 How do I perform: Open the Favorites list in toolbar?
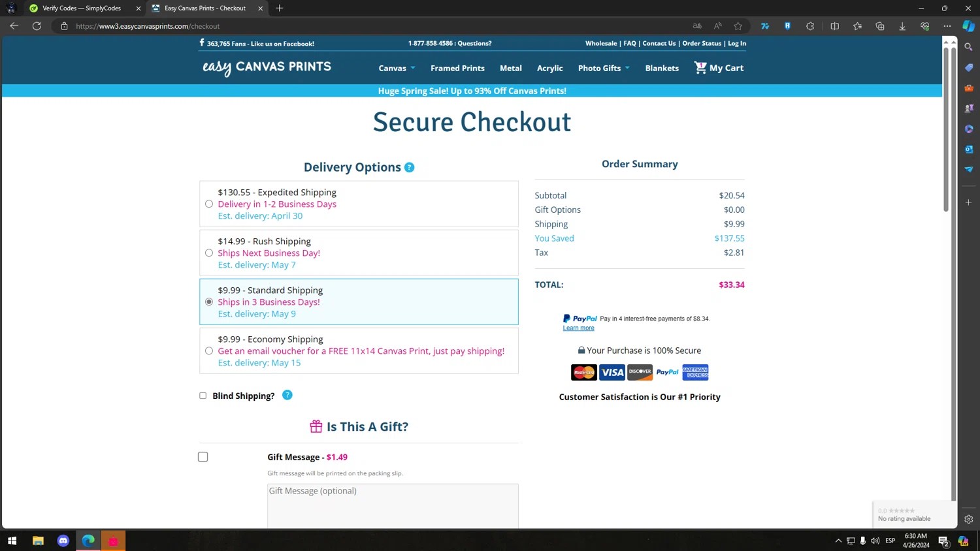pos(857,26)
